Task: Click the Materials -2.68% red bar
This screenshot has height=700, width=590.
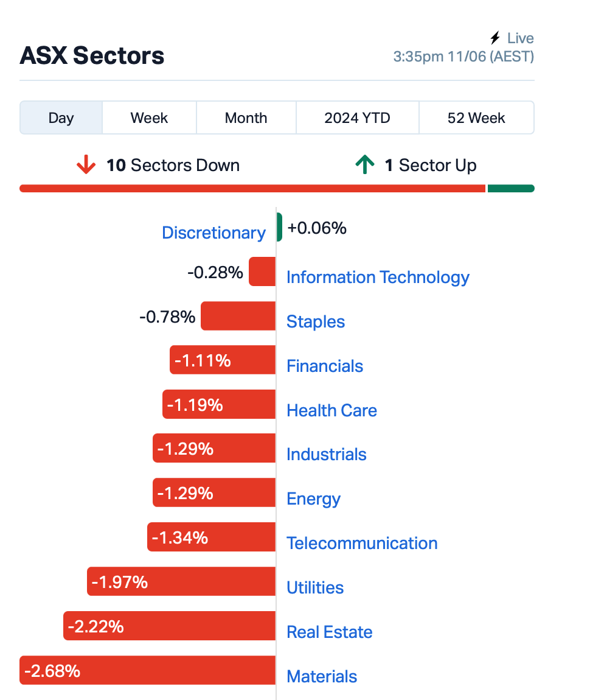Action: (147, 670)
